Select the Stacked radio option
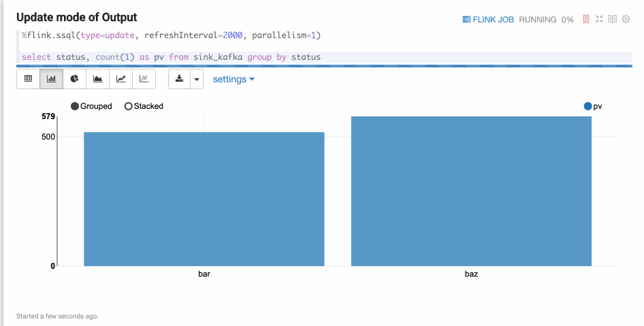The width and height of the screenshot is (644, 326). pos(128,106)
